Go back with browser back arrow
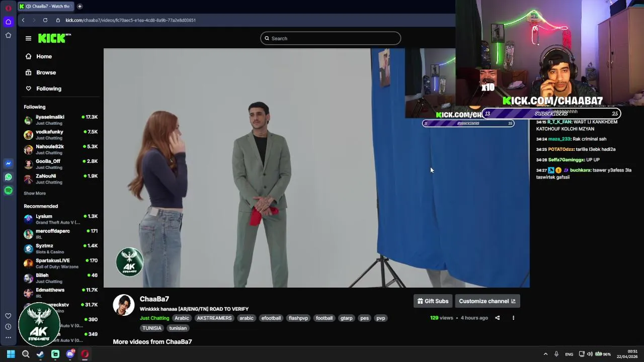This screenshot has height=362, width=644. point(23,20)
